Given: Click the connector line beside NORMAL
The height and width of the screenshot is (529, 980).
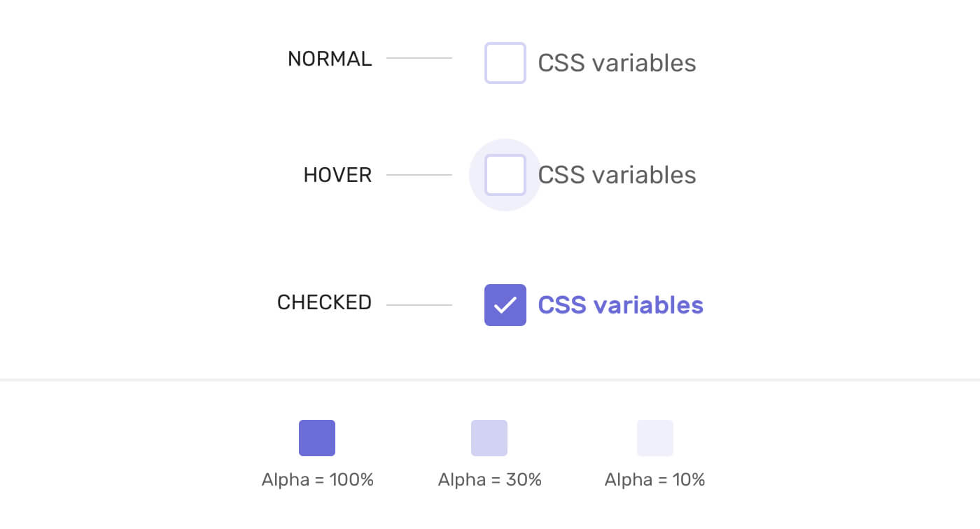Looking at the screenshot, I should pyautogui.click(x=419, y=58).
